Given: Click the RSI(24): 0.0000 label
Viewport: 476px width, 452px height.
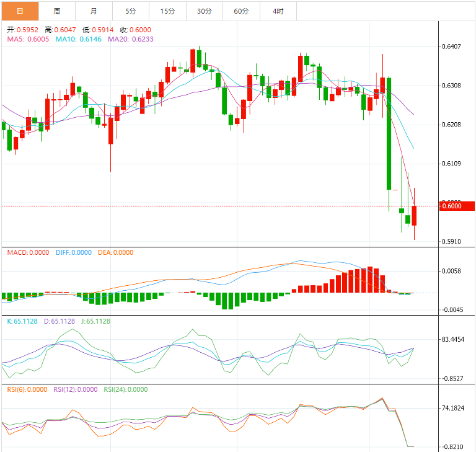Looking at the screenshot, I should point(126,390).
